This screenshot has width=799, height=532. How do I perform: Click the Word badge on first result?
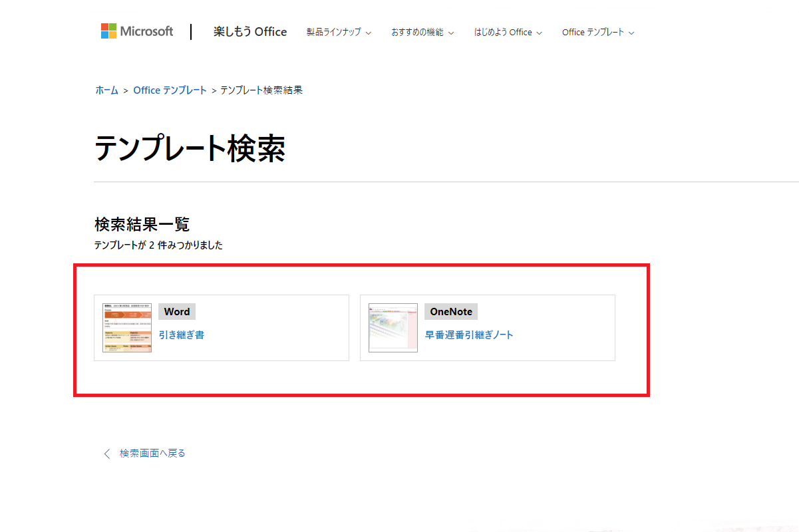coord(177,312)
